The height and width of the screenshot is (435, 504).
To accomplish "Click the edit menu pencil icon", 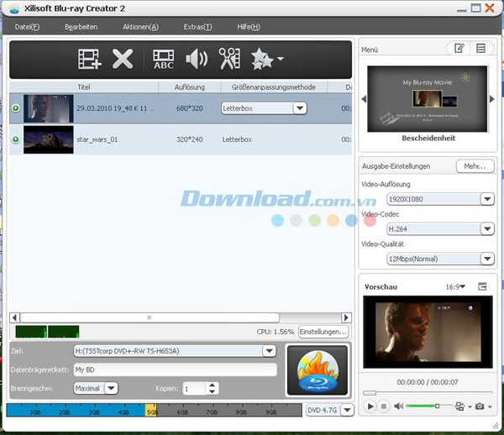I will 459,49.
